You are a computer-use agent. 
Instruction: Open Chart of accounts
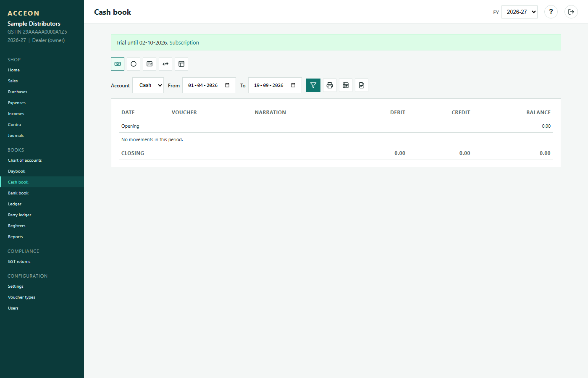pyautogui.click(x=42, y=160)
